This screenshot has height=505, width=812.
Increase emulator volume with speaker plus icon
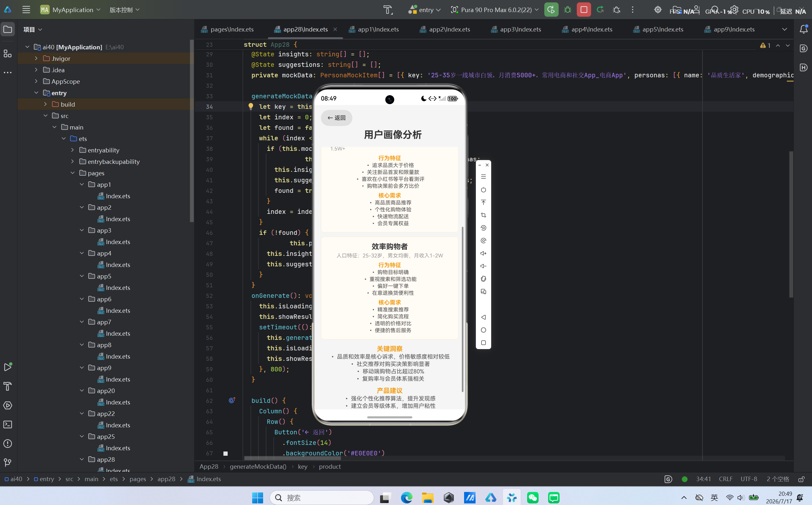(483, 253)
